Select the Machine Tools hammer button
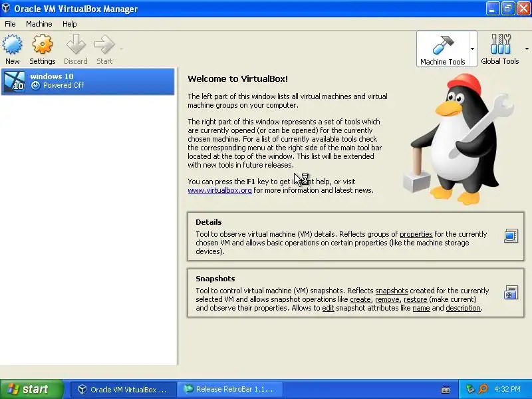This screenshot has width=532, height=399. (443, 49)
